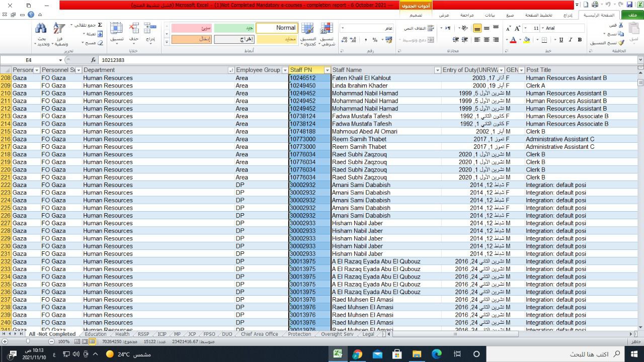Open the Department column filter dropdown
This screenshot has height=362, width=644.
click(231, 70)
